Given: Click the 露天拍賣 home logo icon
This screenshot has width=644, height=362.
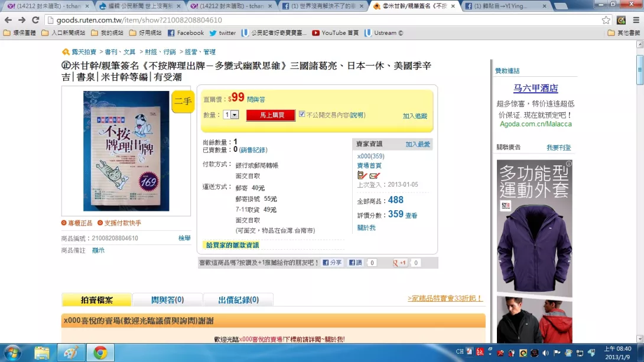Looking at the screenshot, I should click(x=66, y=52).
